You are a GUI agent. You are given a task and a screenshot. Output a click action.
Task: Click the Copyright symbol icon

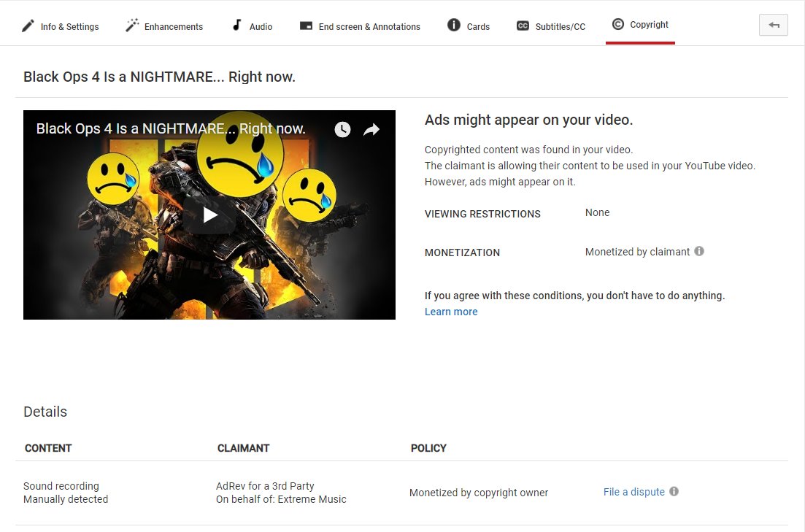pyautogui.click(x=618, y=24)
